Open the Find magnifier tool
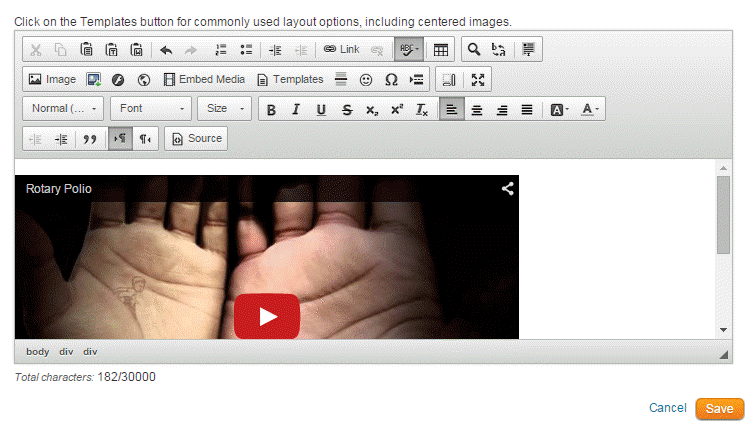This screenshot has width=751, height=430. click(x=474, y=49)
